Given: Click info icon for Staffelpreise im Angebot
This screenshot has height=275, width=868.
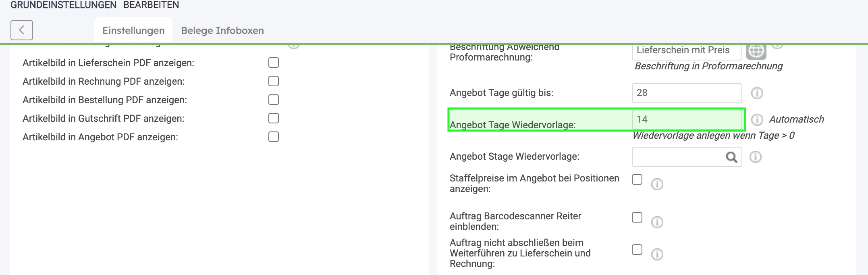Looking at the screenshot, I should click(657, 184).
